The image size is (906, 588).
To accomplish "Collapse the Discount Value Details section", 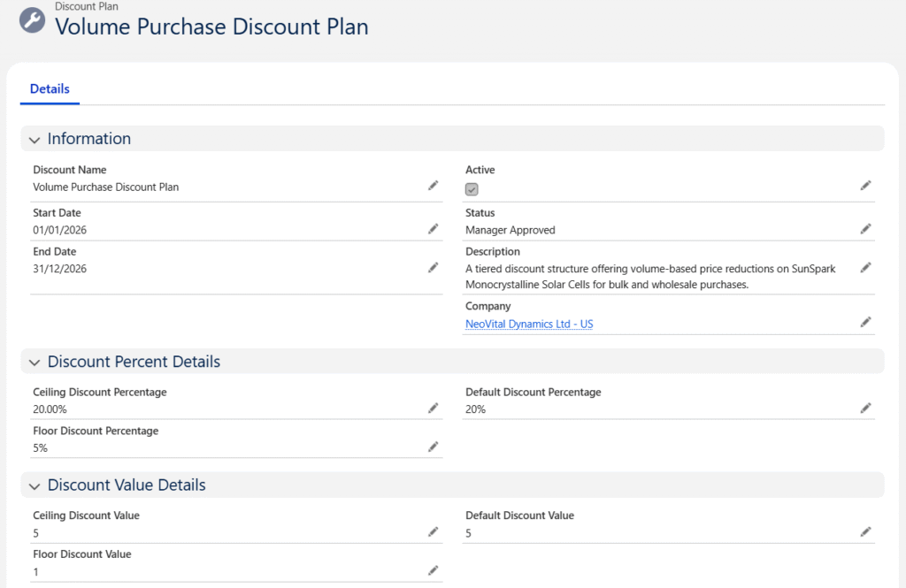I will (35, 486).
